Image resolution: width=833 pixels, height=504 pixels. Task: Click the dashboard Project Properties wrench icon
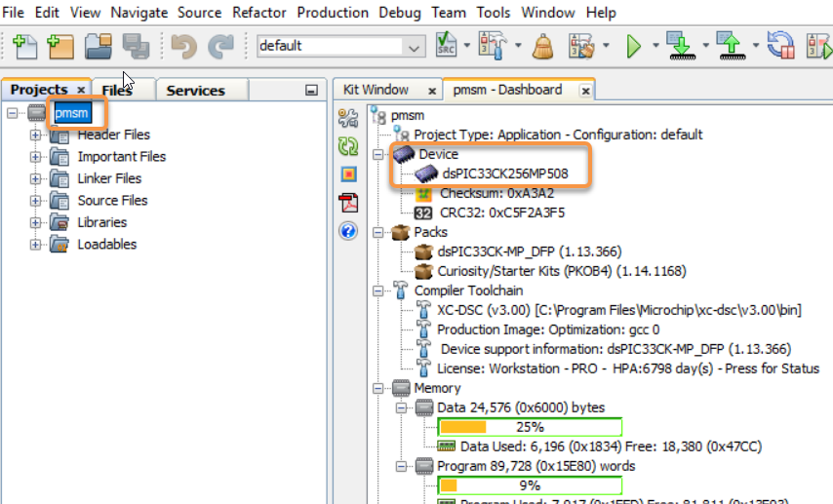coord(348,118)
